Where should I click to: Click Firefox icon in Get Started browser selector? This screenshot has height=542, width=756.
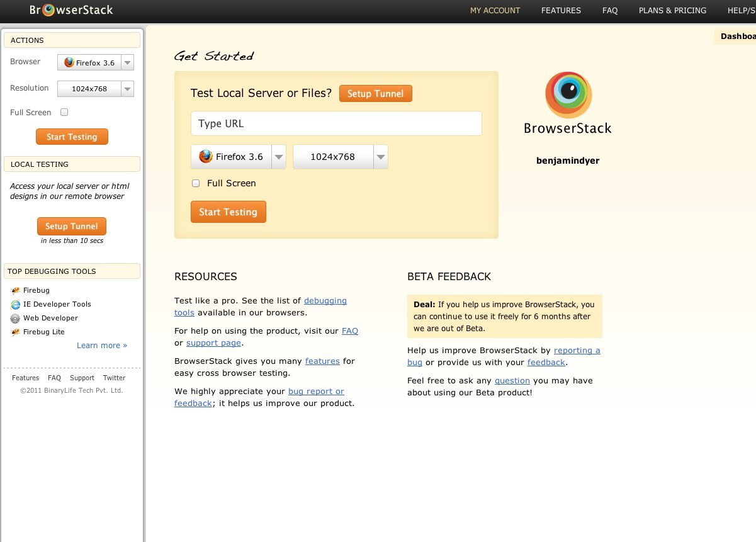point(206,157)
